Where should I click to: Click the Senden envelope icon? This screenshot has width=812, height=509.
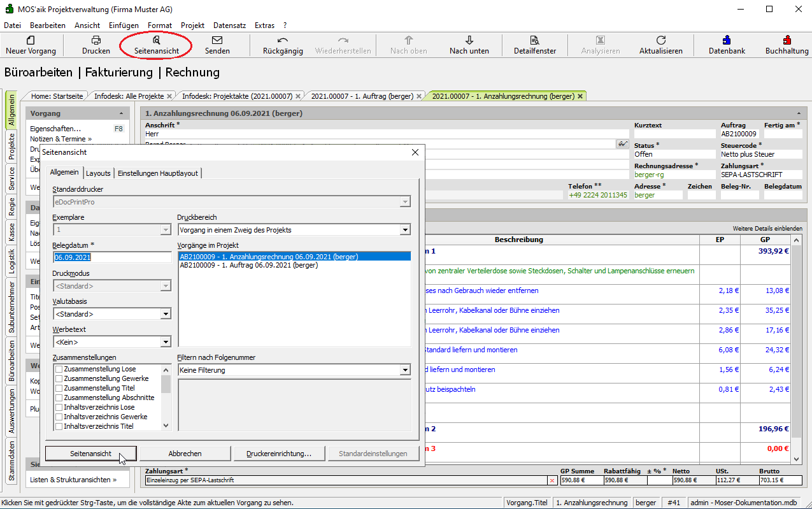[217, 40]
